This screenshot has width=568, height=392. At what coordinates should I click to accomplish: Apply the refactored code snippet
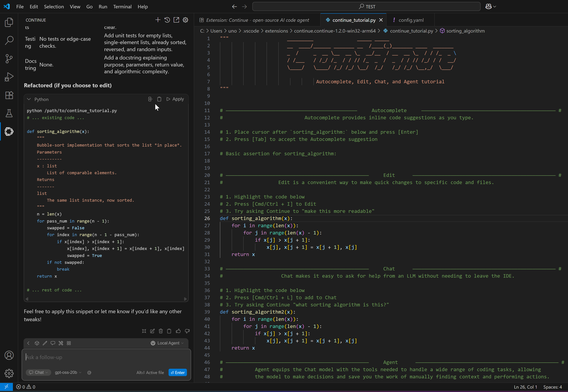[x=175, y=99]
